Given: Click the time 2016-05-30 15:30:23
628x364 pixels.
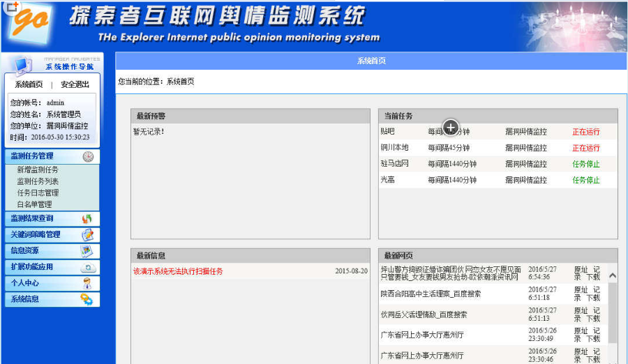Looking at the screenshot, I should tap(60, 137).
